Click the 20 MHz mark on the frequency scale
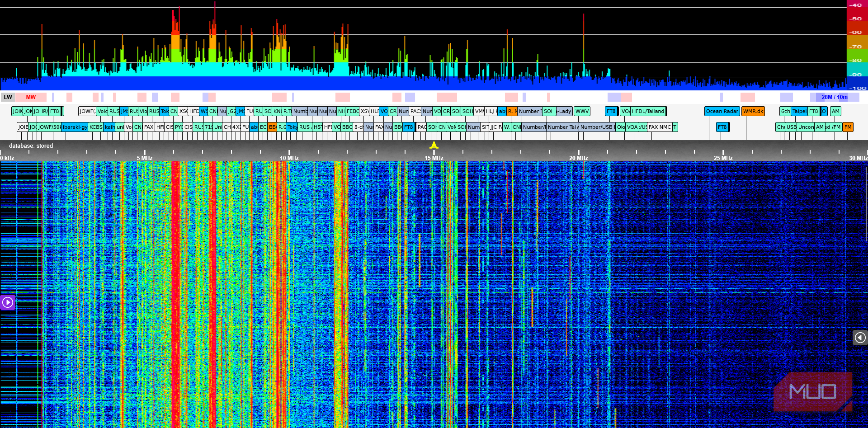The image size is (868, 428). click(579, 158)
